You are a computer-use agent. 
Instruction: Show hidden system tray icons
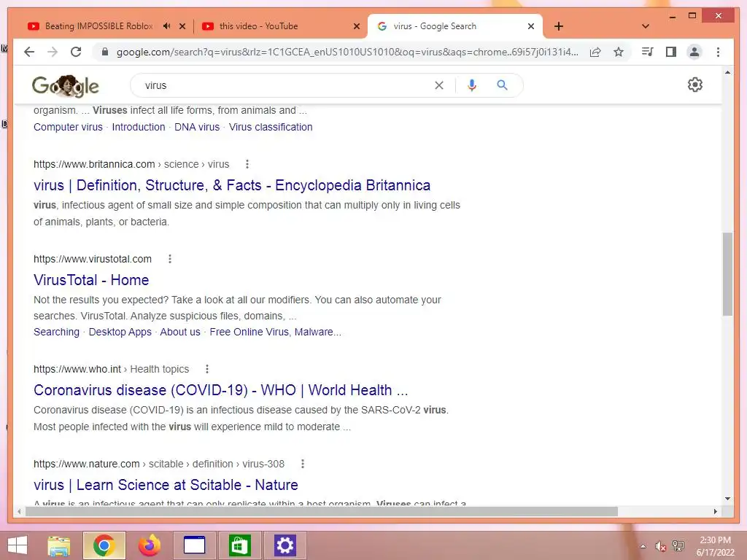pyautogui.click(x=643, y=546)
